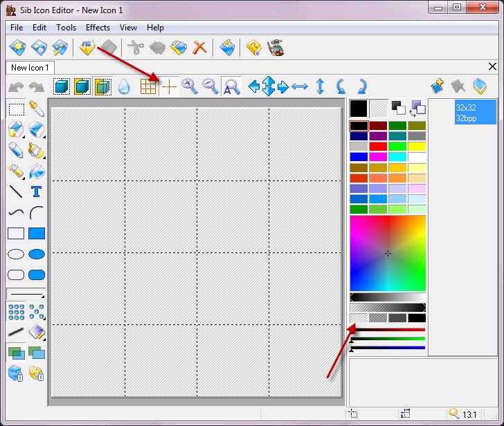Select the straight Line tool
504x426 pixels.
(x=16, y=192)
